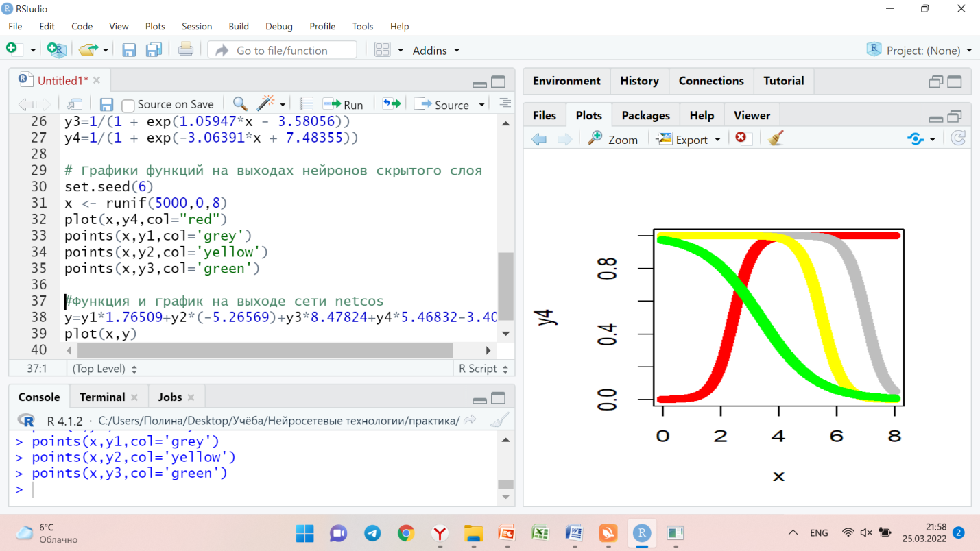Go to the previous plot arrow

(539, 139)
